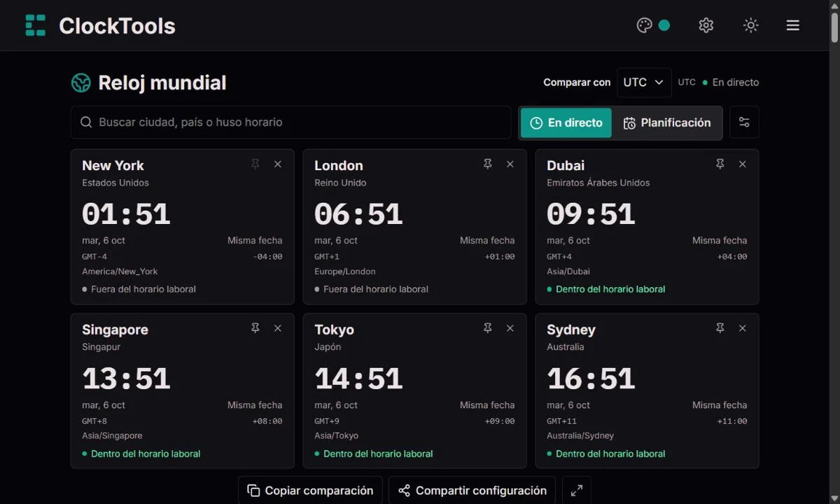840x504 pixels.
Task: Click En directo status next to UTC
Action: pos(731,82)
